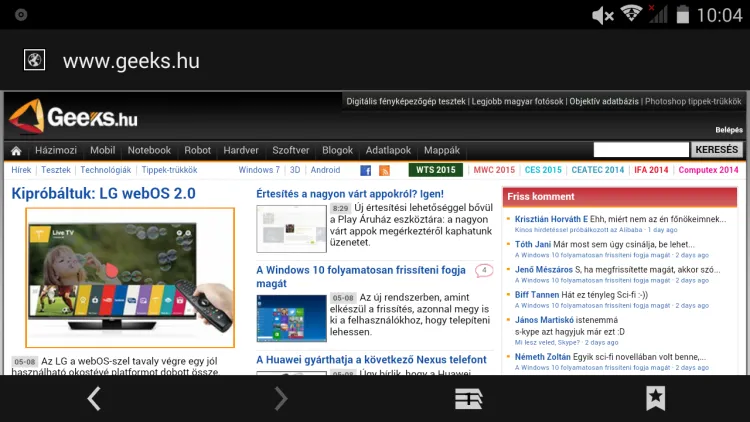Open Jenő Mészáros comment
Image resolution: width=750 pixels, height=422 pixels.
click(618, 270)
